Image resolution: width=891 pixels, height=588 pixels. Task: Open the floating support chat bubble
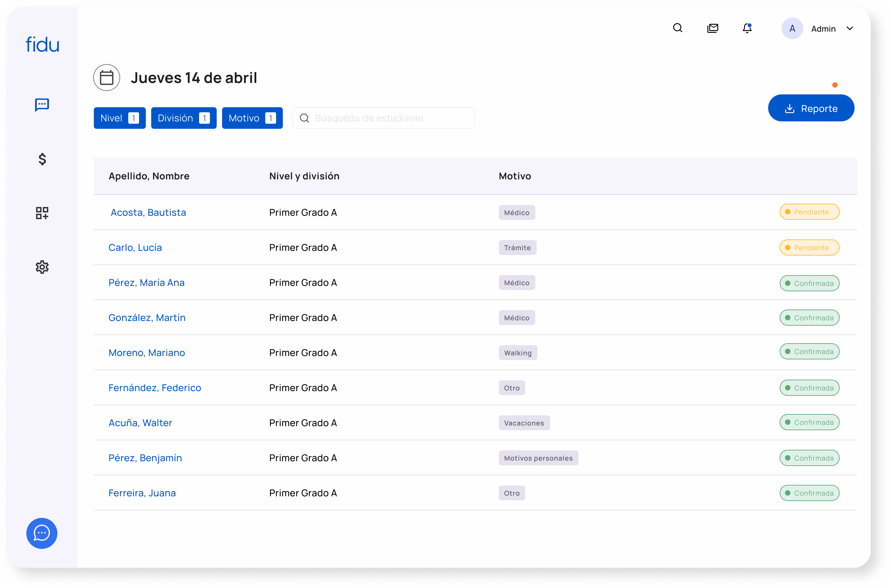42,533
